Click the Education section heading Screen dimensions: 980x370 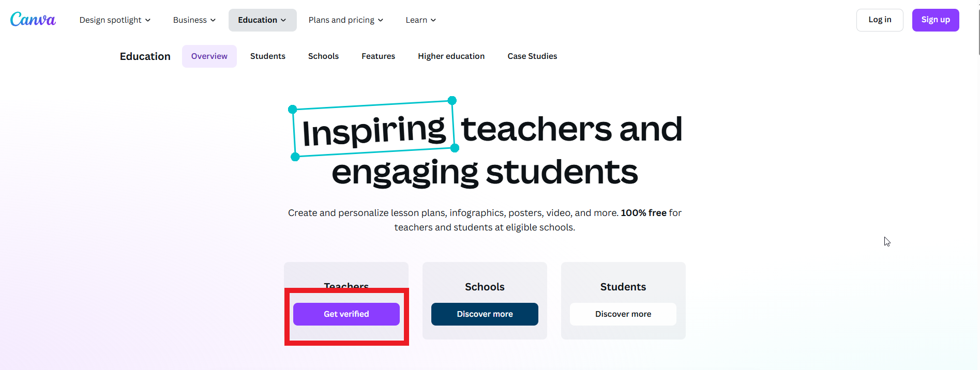point(145,56)
